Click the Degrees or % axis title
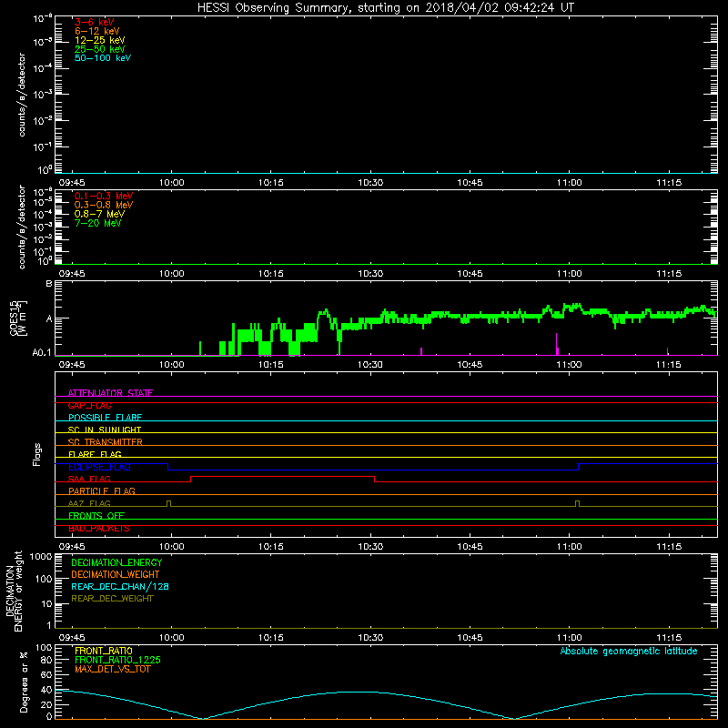 (x=24, y=682)
